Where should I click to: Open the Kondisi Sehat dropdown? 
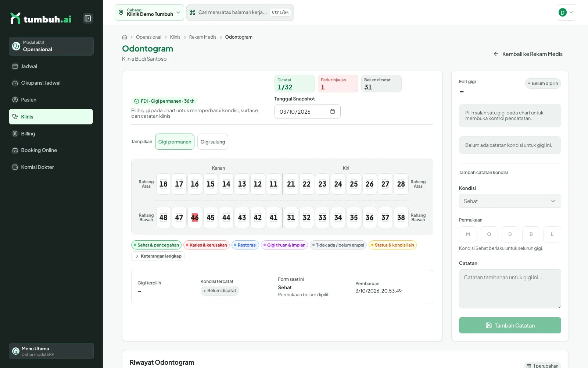(x=510, y=201)
